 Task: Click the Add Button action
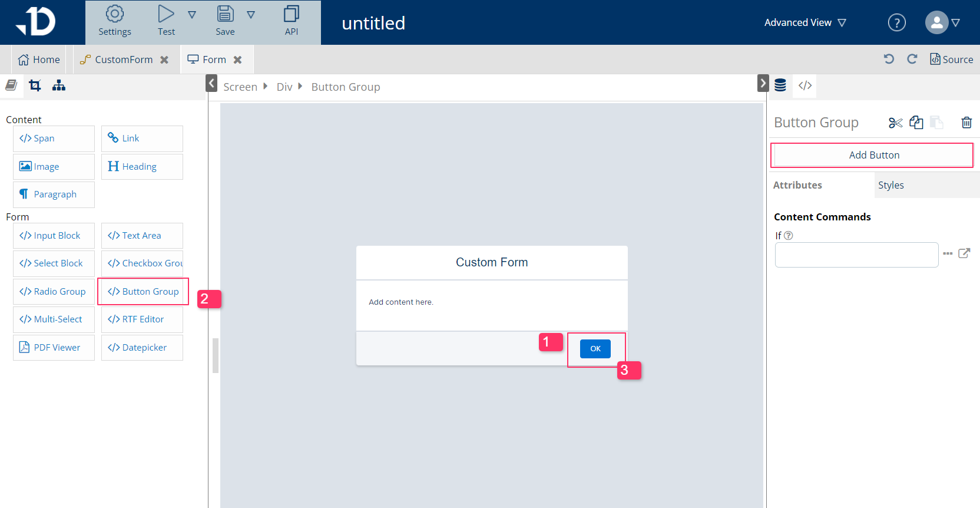(x=873, y=154)
